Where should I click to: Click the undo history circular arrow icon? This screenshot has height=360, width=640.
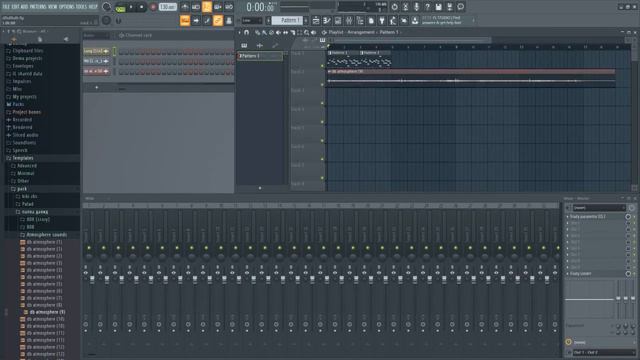point(394,7)
